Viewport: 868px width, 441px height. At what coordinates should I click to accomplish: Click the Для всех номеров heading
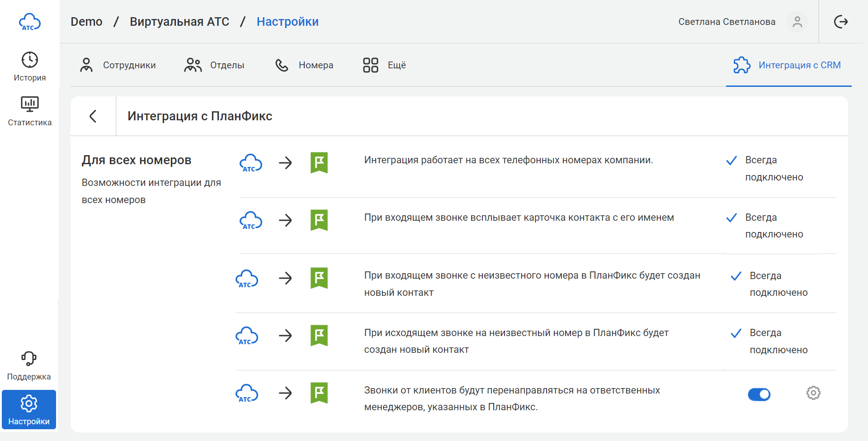pyautogui.click(x=137, y=160)
